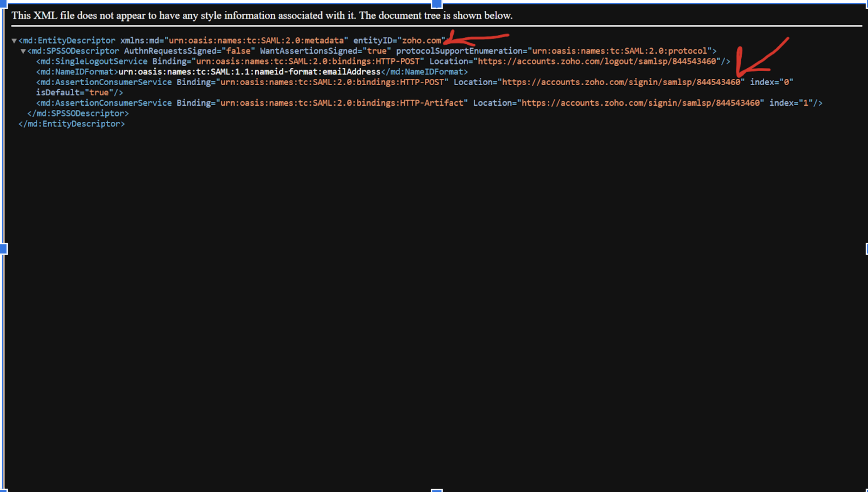Collapse the md:EntityDescriptor root node triangle
The image size is (868, 492).
14,41
